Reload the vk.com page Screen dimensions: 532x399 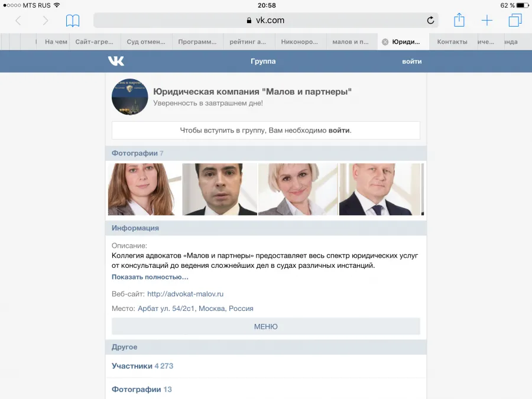click(430, 20)
